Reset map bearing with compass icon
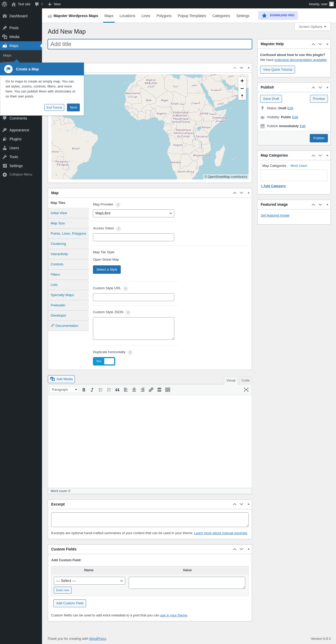Viewport: 336px width, 644px height. pos(242,96)
